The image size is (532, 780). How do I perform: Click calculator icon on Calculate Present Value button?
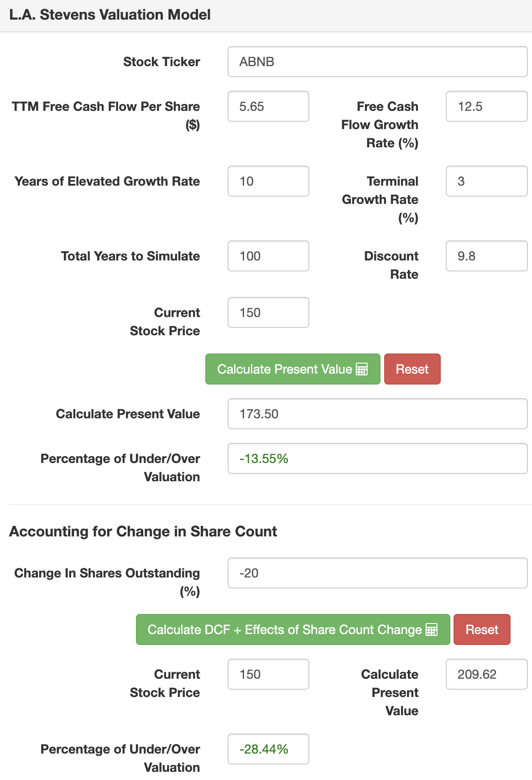[362, 369]
